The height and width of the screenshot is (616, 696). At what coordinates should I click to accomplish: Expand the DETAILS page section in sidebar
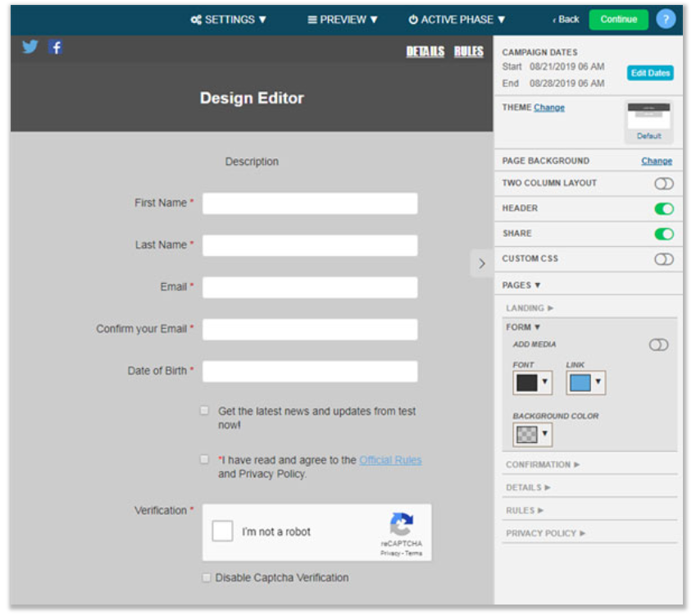[x=528, y=488]
